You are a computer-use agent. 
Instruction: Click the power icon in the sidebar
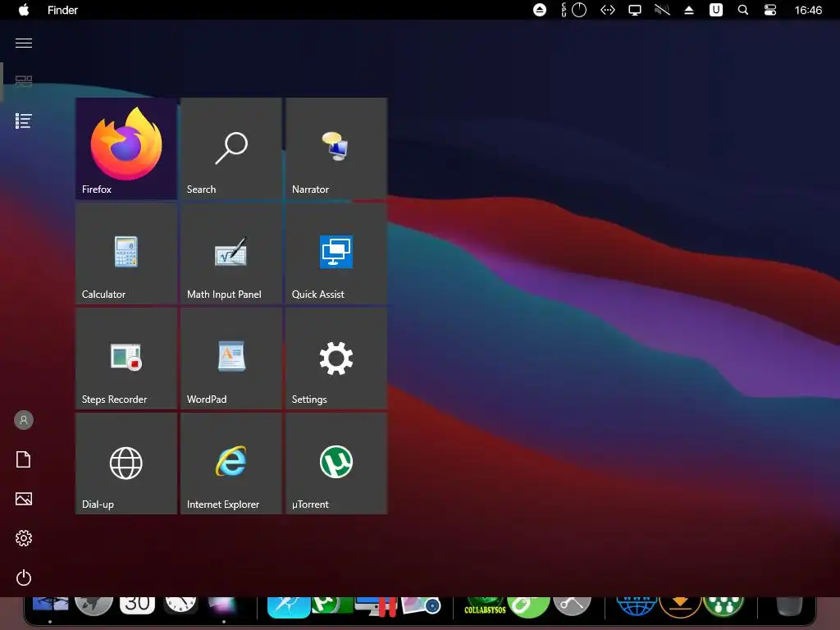click(x=24, y=577)
